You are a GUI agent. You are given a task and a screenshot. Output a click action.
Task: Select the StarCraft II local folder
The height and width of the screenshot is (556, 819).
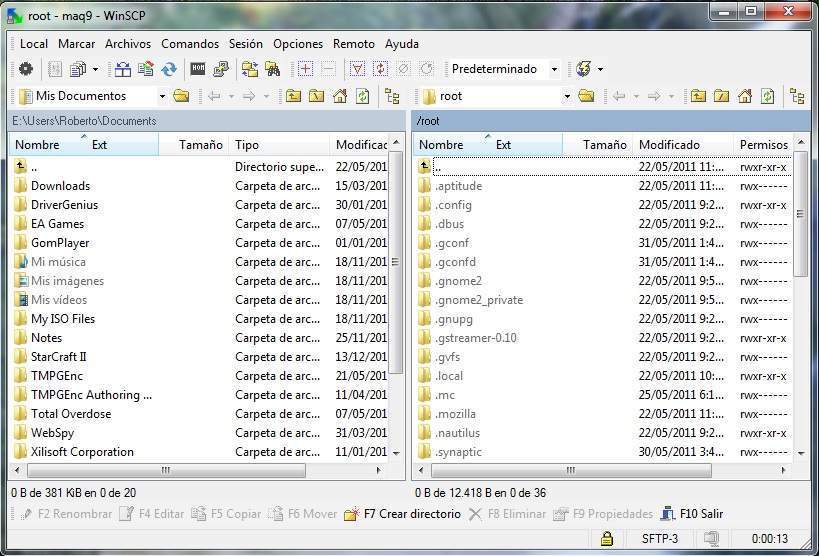tap(58, 357)
